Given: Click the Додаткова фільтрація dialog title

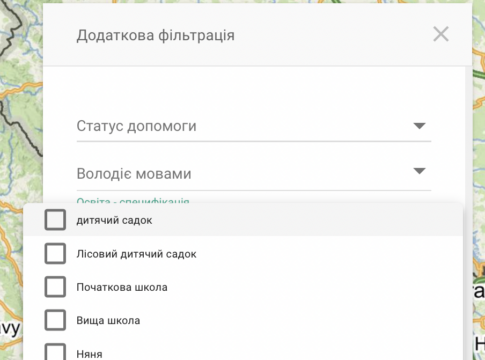Looking at the screenshot, I should pyautogui.click(x=156, y=35).
